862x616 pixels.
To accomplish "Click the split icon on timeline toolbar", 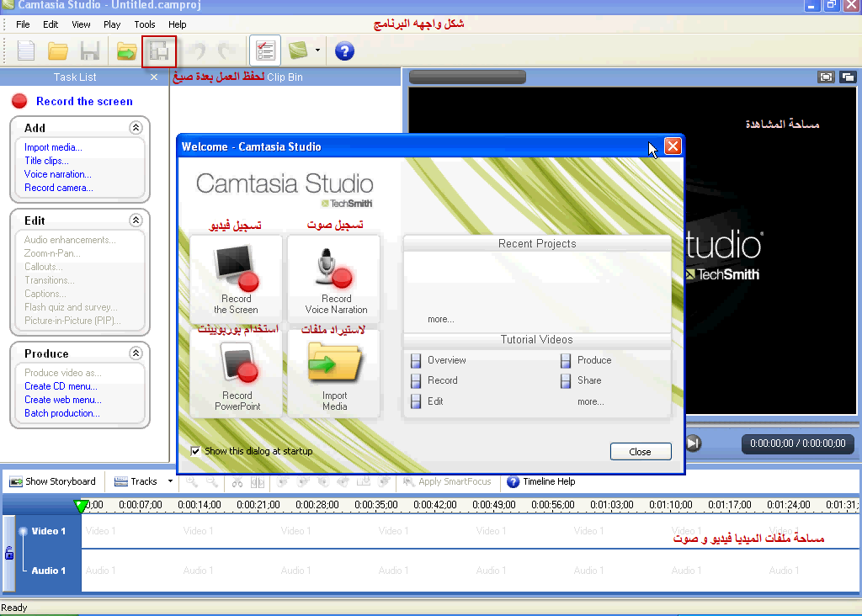I will [258, 482].
